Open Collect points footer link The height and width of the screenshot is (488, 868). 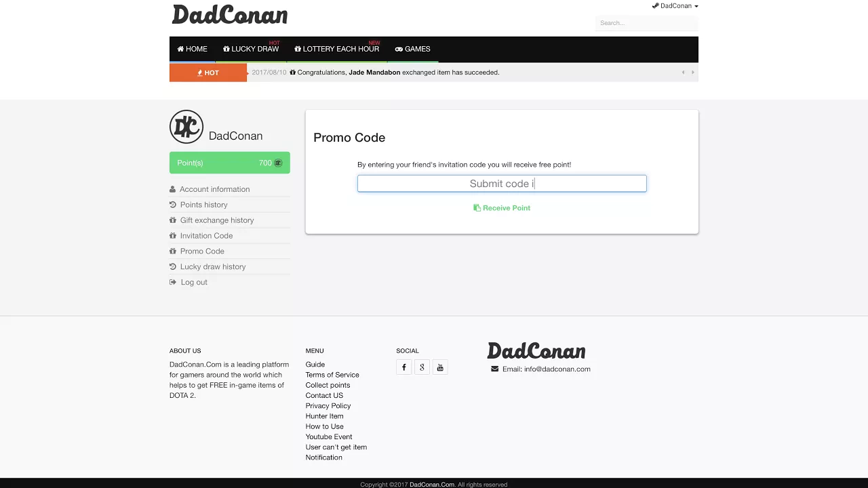(x=328, y=385)
